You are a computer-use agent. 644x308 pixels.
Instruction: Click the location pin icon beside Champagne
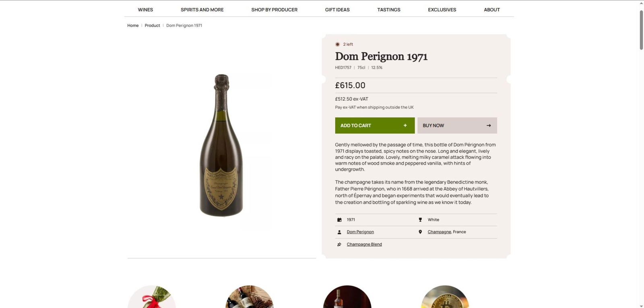pos(421,232)
